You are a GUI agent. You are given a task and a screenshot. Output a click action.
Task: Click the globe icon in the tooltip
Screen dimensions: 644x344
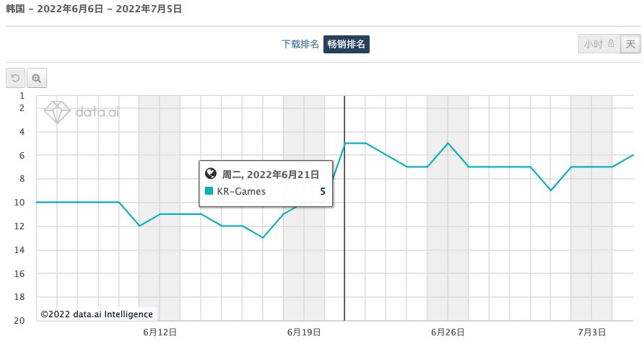point(211,174)
